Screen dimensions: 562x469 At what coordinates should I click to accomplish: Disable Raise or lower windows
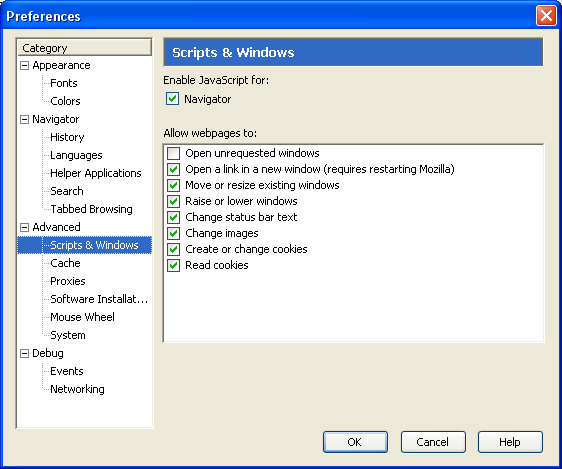click(x=173, y=201)
